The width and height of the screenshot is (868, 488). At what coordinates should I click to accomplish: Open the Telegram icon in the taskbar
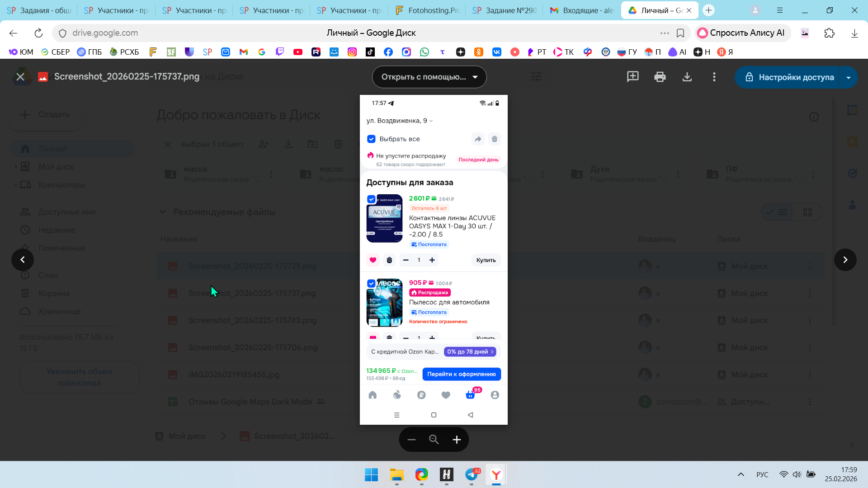472,474
